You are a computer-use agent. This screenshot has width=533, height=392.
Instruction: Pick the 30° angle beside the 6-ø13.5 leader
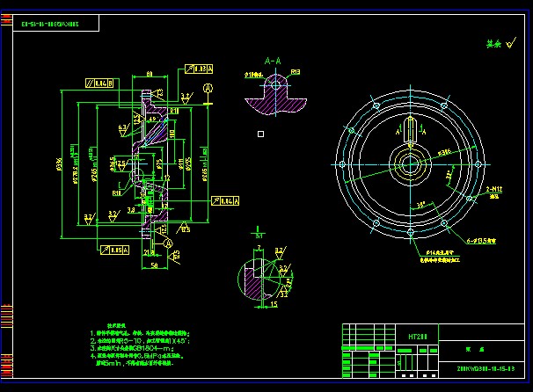[421, 205]
